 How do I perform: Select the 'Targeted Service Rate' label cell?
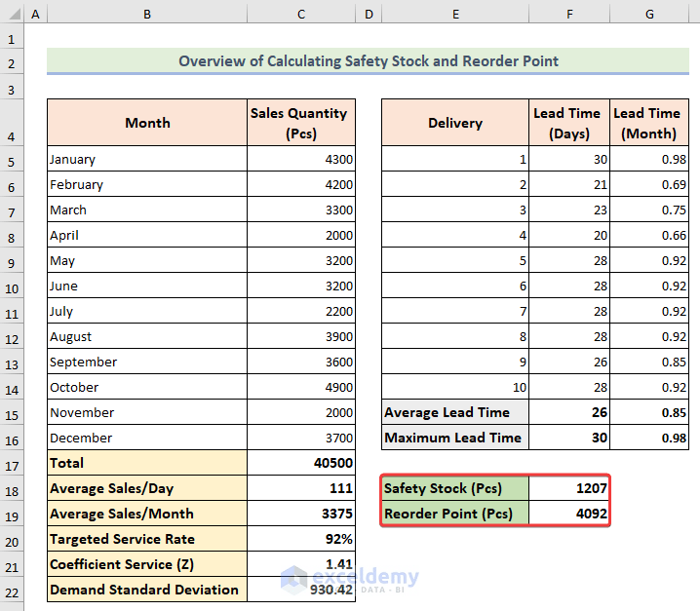click(x=147, y=539)
